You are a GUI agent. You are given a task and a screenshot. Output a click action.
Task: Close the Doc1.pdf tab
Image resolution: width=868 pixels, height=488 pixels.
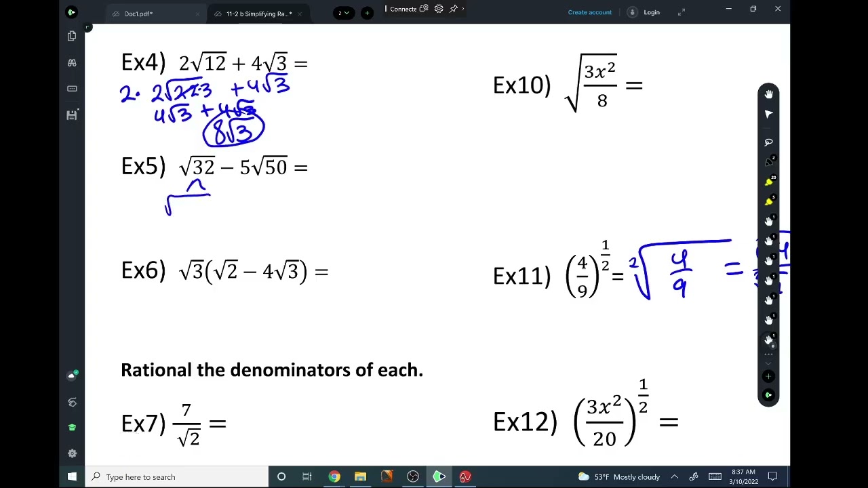(198, 14)
